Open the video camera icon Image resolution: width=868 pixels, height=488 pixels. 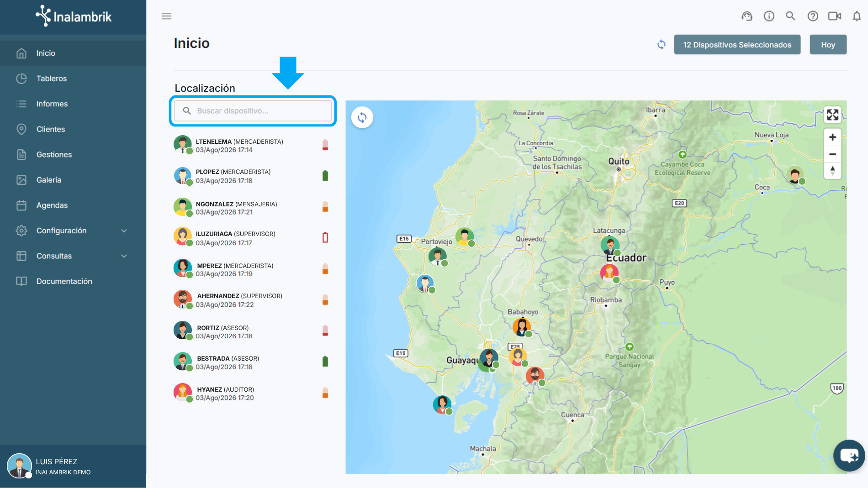(835, 16)
